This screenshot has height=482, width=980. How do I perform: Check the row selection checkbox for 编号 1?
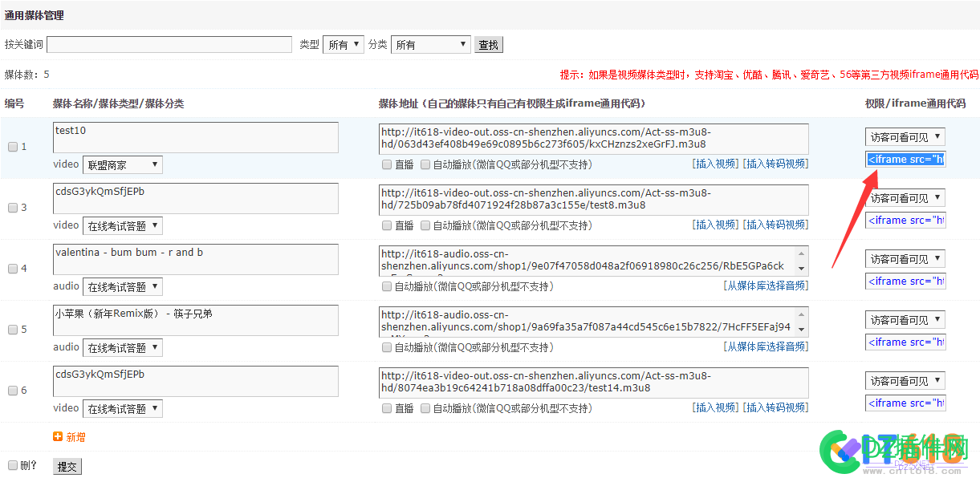[x=11, y=146]
